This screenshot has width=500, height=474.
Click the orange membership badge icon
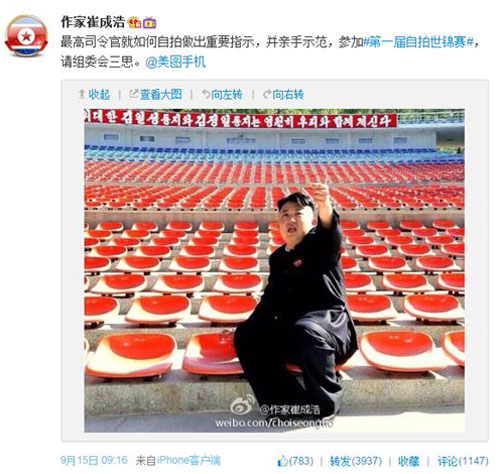coord(135,23)
